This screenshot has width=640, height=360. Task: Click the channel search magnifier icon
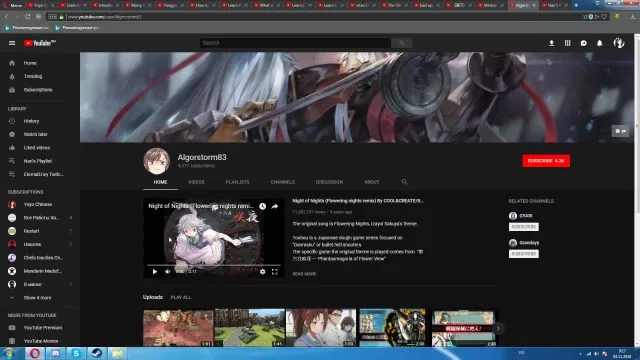click(x=404, y=182)
